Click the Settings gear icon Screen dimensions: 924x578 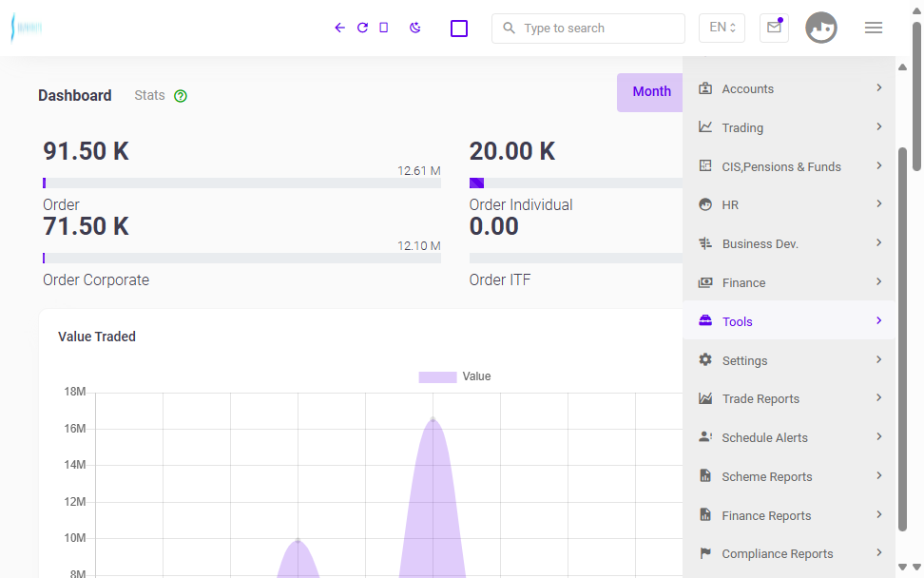705,359
